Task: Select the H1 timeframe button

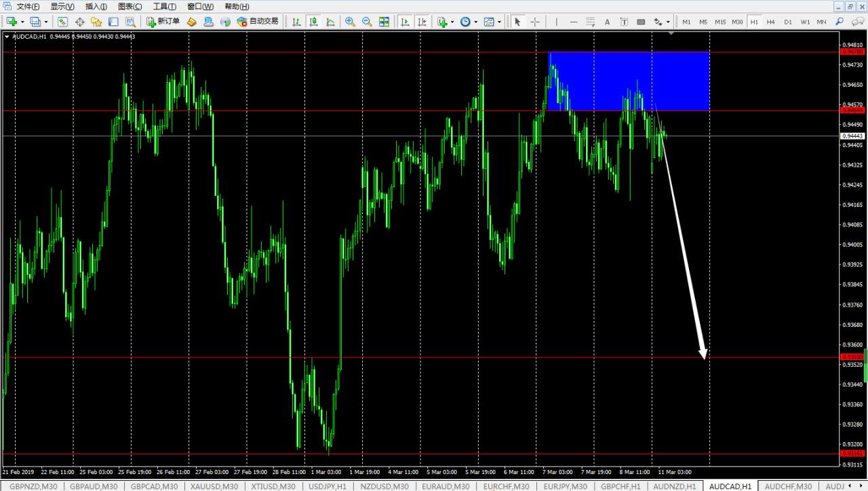Action: coord(754,22)
